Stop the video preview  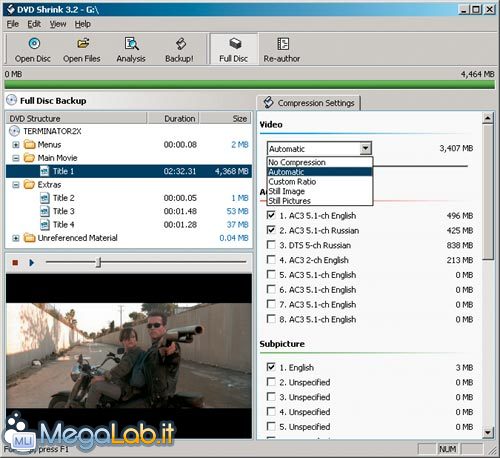pos(15,263)
